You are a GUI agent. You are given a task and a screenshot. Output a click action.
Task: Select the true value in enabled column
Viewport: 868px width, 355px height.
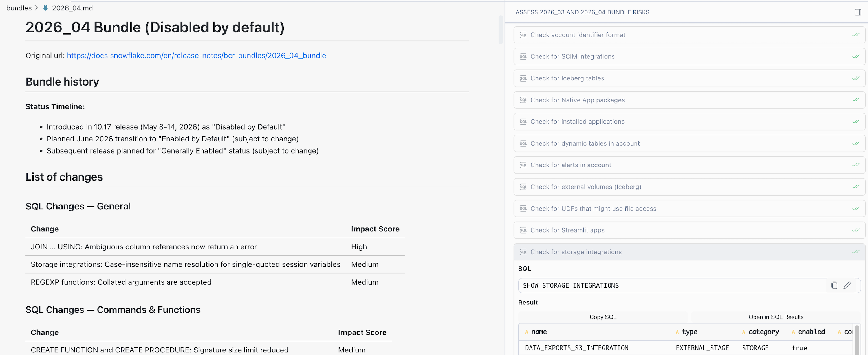tap(799, 348)
